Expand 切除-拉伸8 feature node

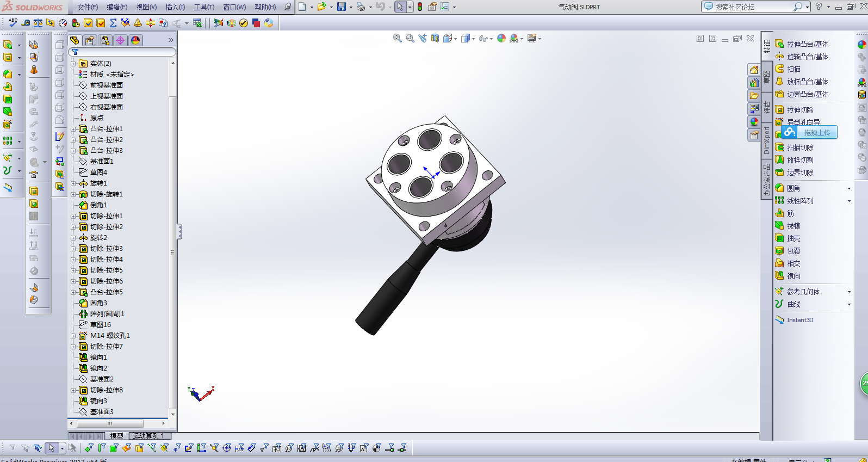click(x=73, y=390)
